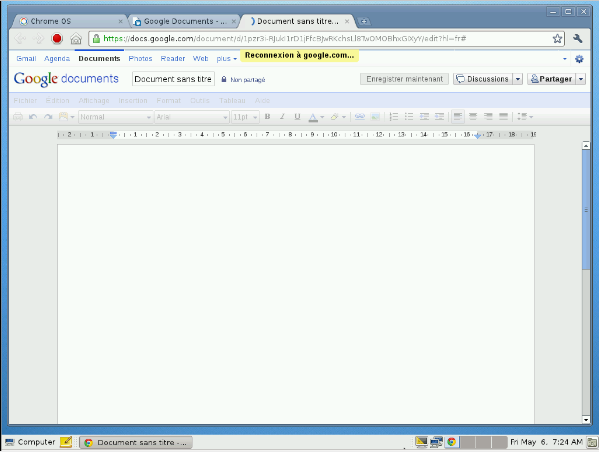
Task: Open the Édition menu
Action: click(x=57, y=100)
